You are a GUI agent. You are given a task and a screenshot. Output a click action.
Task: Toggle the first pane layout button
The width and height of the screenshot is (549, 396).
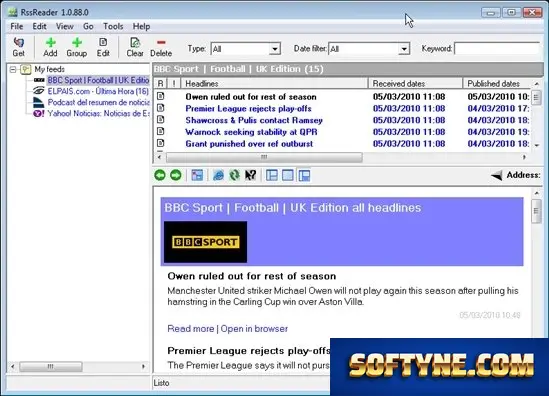tap(272, 175)
